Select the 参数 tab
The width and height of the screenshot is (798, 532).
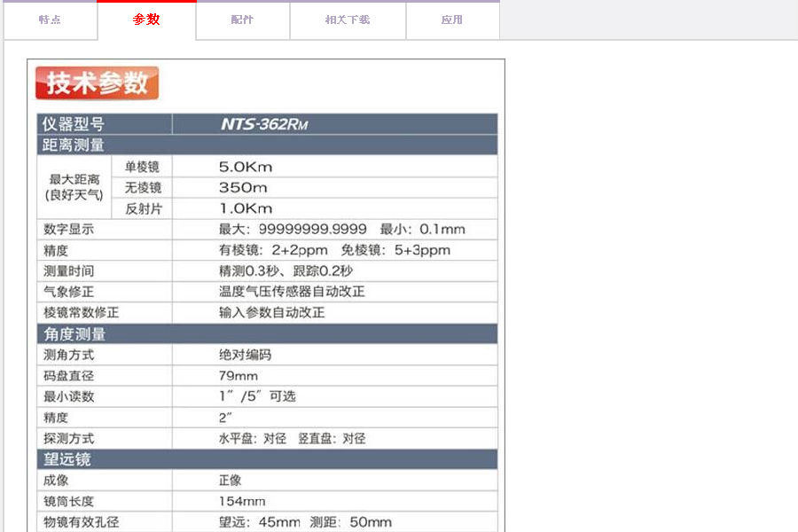146,20
